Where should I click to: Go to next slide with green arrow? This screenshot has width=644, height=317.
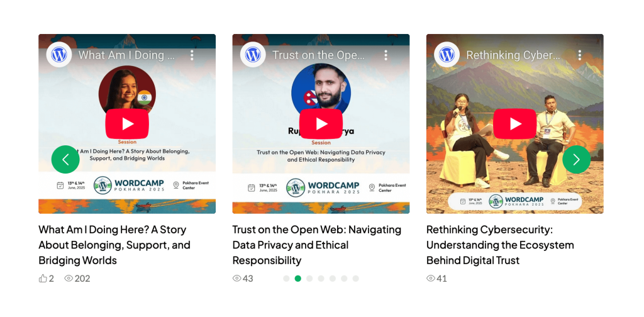coord(576,159)
